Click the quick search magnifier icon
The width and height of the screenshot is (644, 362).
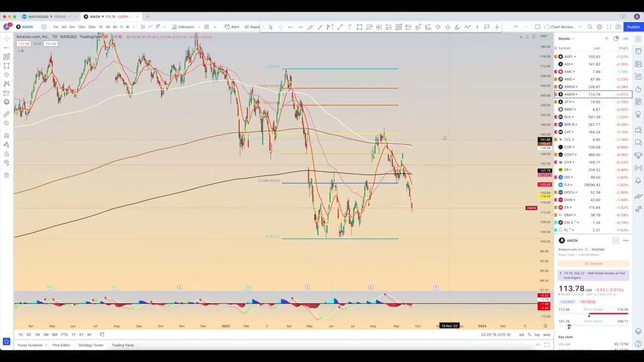click(x=590, y=27)
